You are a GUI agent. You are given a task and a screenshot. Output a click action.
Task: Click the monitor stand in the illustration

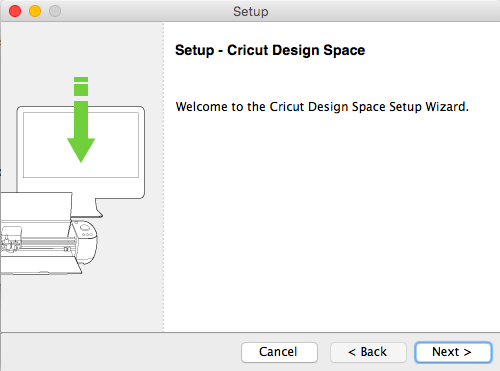[x=87, y=208]
